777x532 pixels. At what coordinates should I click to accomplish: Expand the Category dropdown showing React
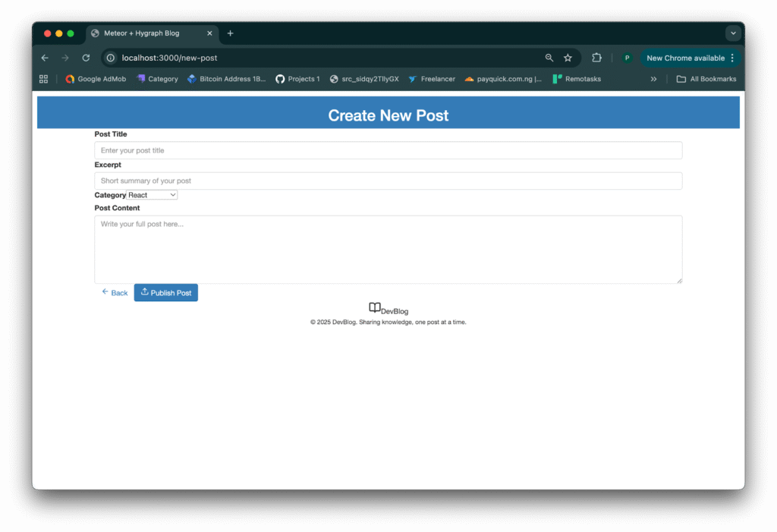point(152,195)
